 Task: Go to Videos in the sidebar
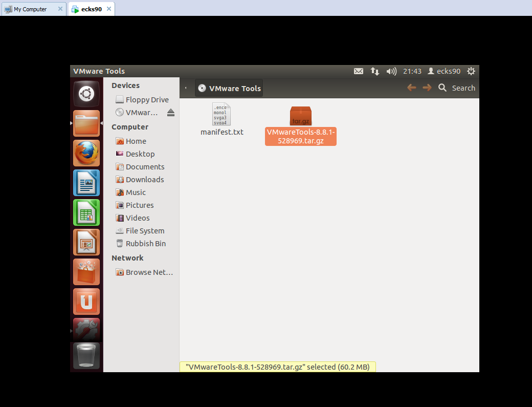[132, 218]
